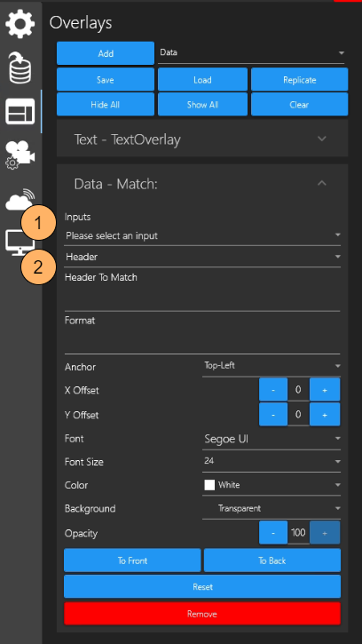Open the Color White swatch dropdown
The width and height of the screenshot is (362, 644).
[271, 485]
